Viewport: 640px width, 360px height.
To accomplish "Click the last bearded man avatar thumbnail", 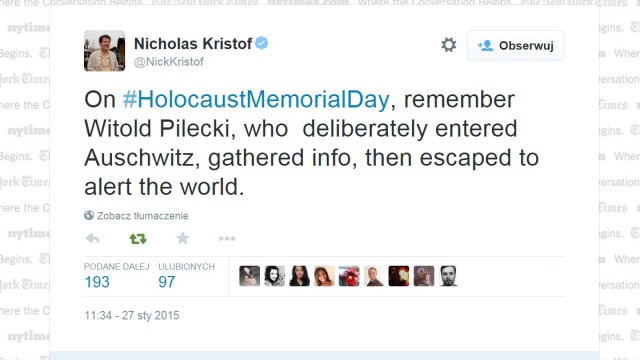I will tap(449, 276).
